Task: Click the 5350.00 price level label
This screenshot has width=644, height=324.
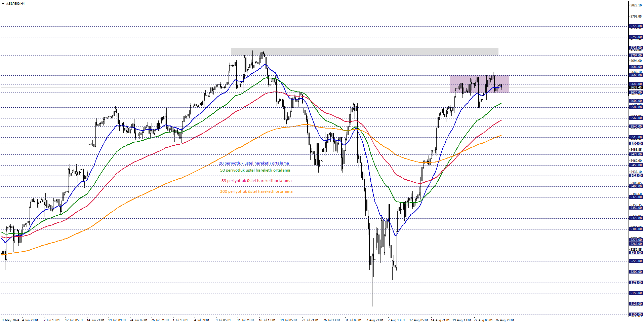Action: point(636,208)
